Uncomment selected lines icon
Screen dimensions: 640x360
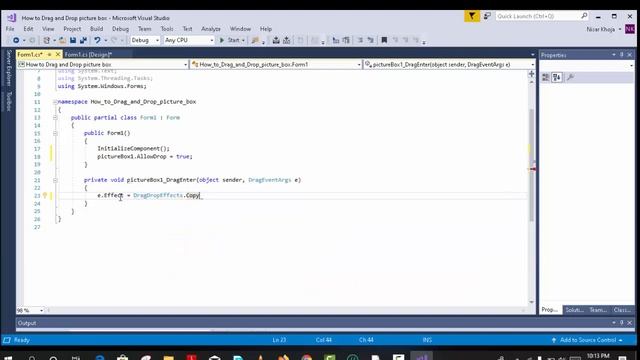click(x=371, y=40)
